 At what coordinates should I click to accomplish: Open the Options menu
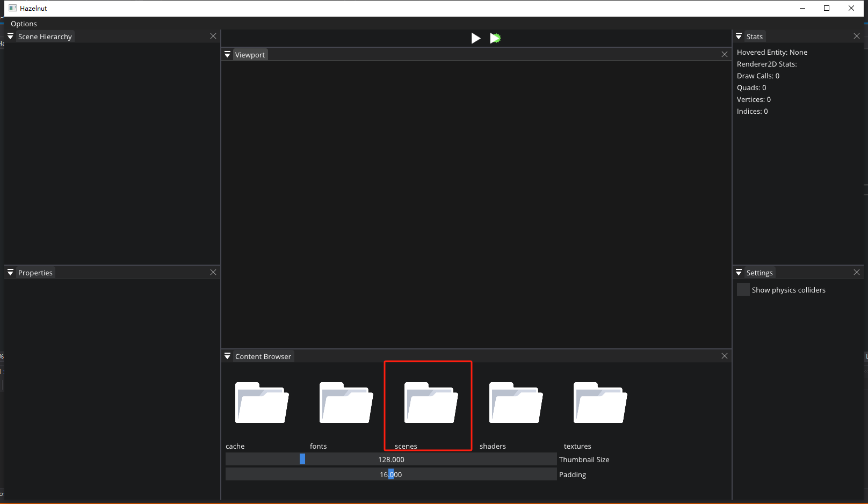coord(24,24)
